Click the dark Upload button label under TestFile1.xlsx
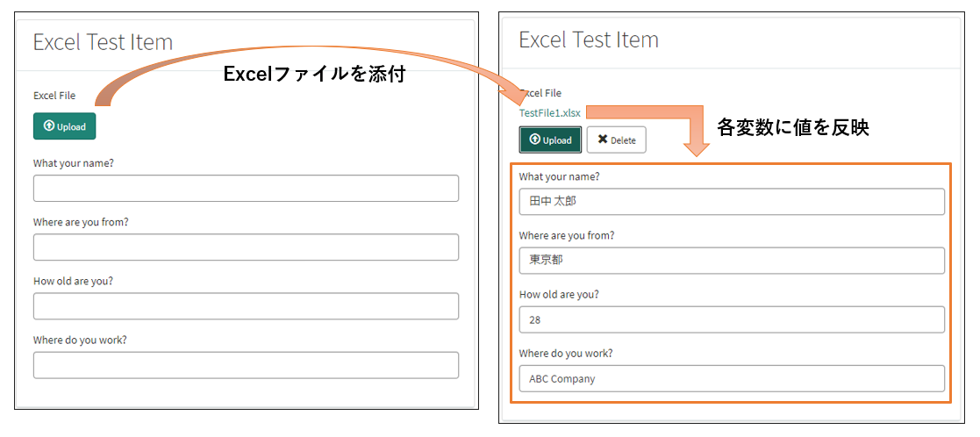The width and height of the screenshot is (980, 437). (x=557, y=140)
